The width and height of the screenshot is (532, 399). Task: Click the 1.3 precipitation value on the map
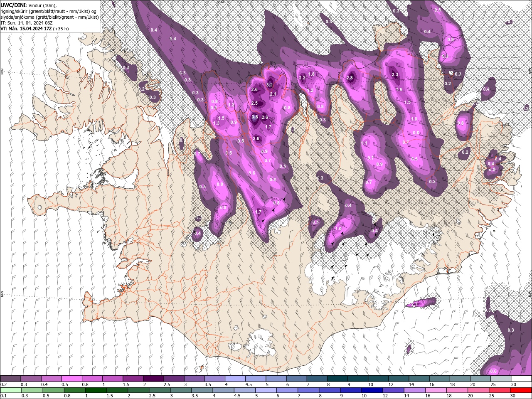pos(216,123)
